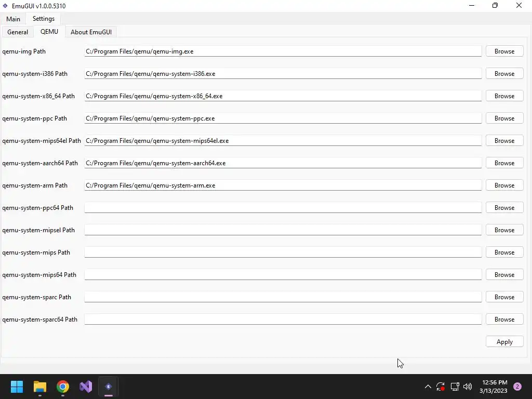Viewport: 532px width, 399px height.
Task: Open Visual Studio from the taskbar
Action: [86, 387]
